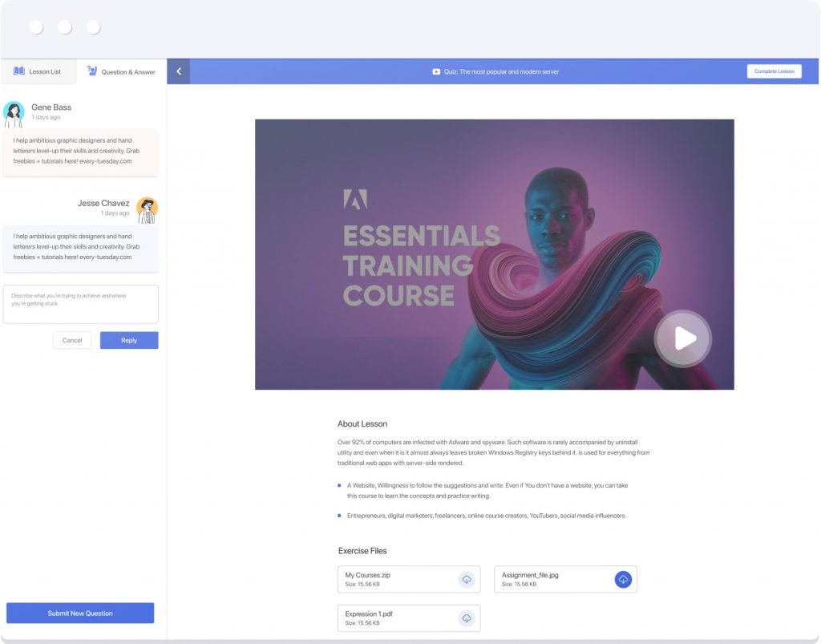This screenshot has height=644, width=821.
Task: Click the Complete Lesson button
Action: (x=774, y=71)
